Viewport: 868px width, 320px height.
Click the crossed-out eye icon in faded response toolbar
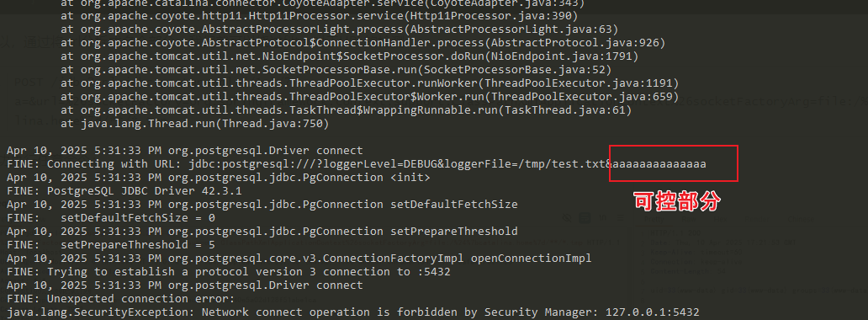pyautogui.click(x=568, y=218)
